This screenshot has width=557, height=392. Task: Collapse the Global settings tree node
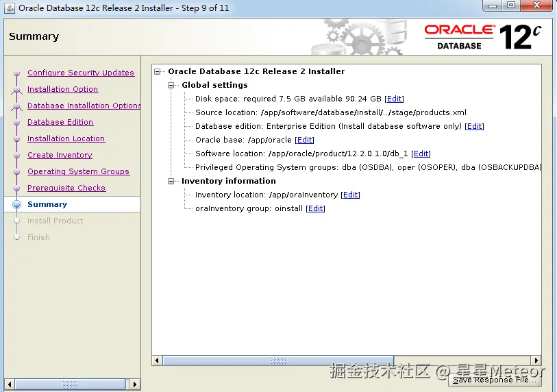click(x=171, y=85)
